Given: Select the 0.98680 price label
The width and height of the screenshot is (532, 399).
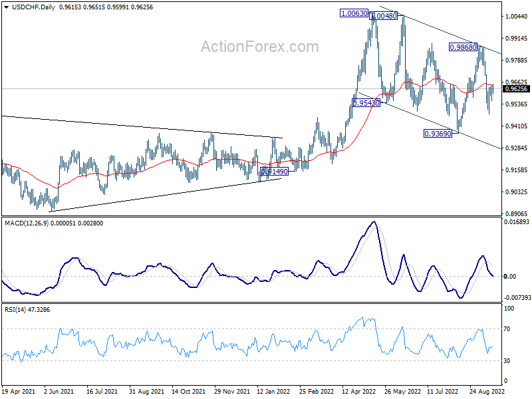Looking at the screenshot, I should (x=463, y=47).
